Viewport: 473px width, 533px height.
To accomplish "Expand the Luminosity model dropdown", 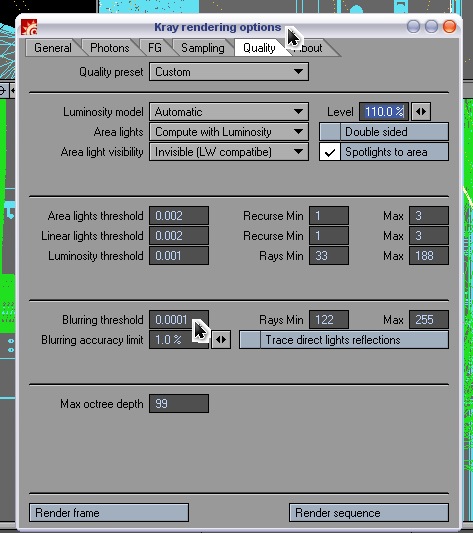I will pyautogui.click(x=229, y=112).
